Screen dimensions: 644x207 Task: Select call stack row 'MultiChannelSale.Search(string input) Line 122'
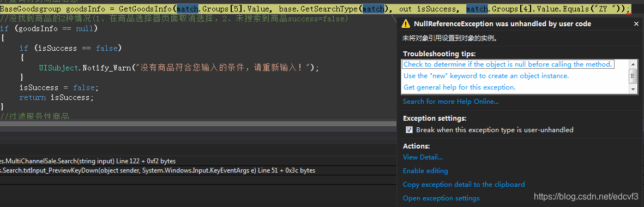click(88, 161)
